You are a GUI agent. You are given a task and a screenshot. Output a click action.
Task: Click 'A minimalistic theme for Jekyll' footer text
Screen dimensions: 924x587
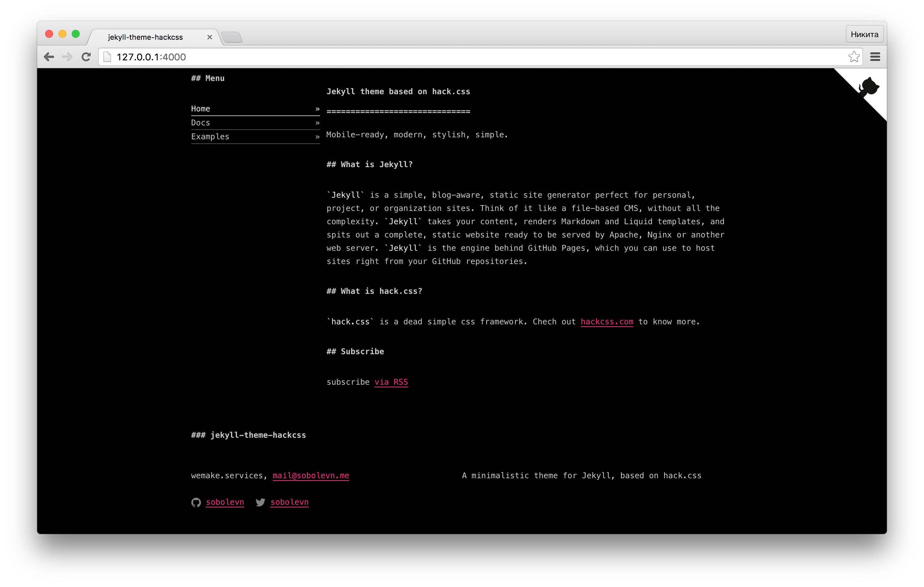tap(537, 476)
